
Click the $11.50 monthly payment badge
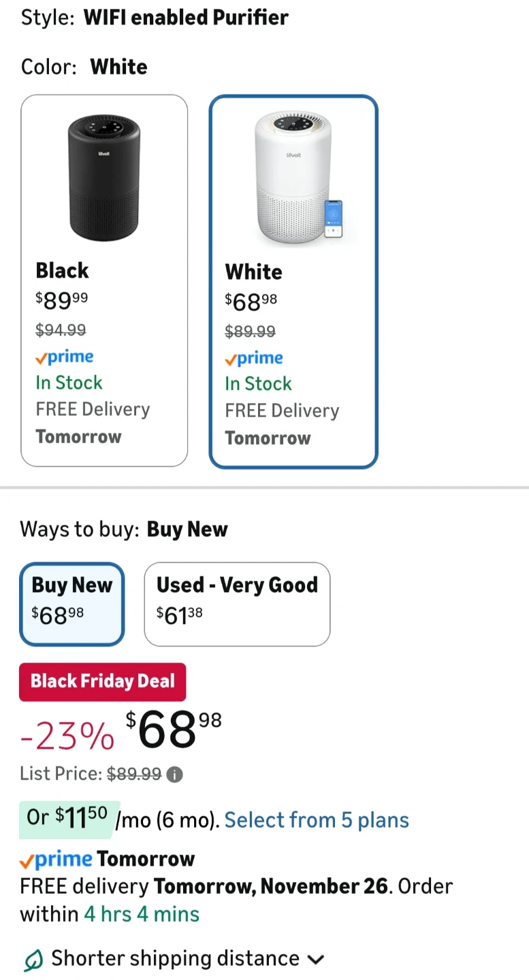(x=68, y=819)
